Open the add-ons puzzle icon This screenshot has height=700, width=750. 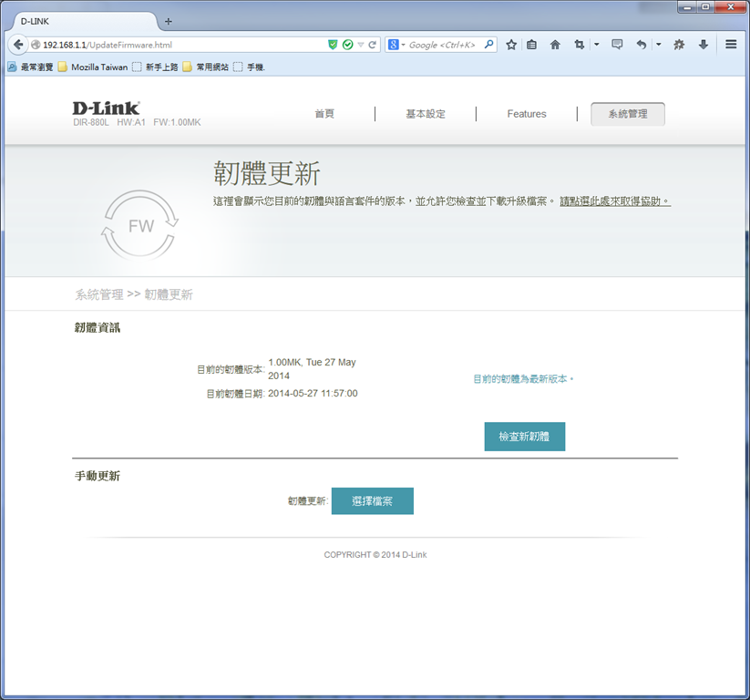pyautogui.click(x=679, y=45)
